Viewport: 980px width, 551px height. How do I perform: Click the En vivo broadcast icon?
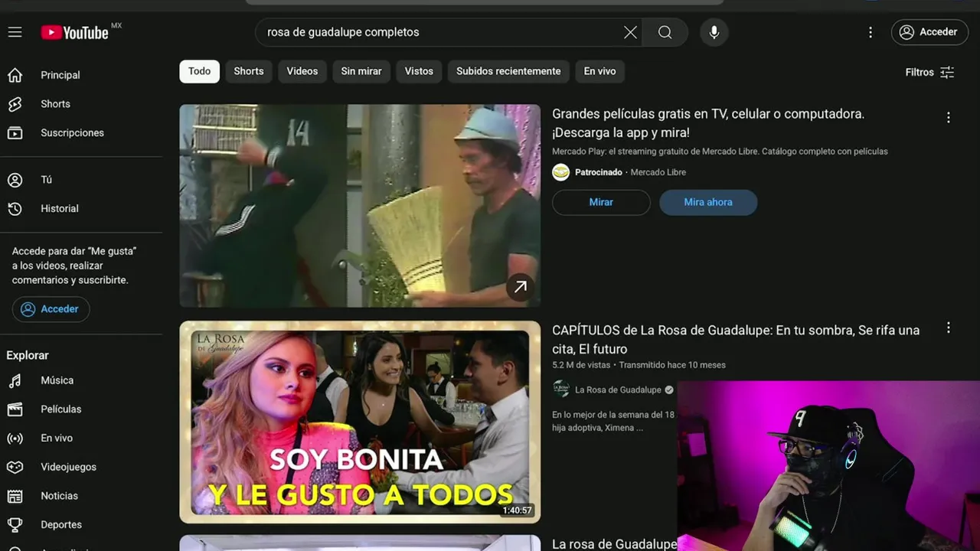point(15,439)
